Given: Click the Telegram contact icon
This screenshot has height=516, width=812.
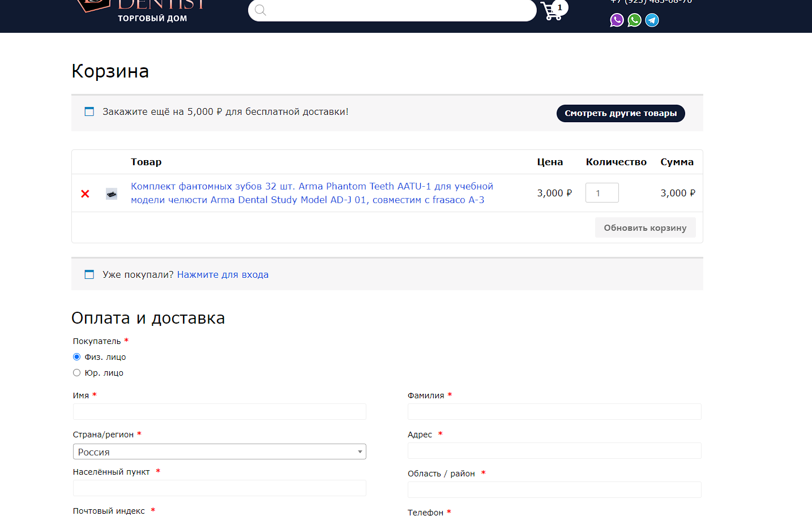Looking at the screenshot, I should click(652, 20).
